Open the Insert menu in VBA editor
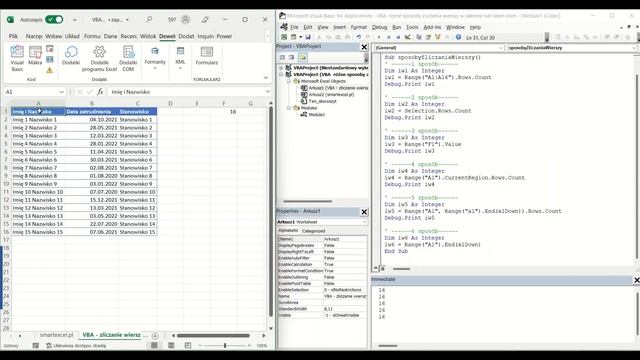640x360 pixels. pos(339,27)
